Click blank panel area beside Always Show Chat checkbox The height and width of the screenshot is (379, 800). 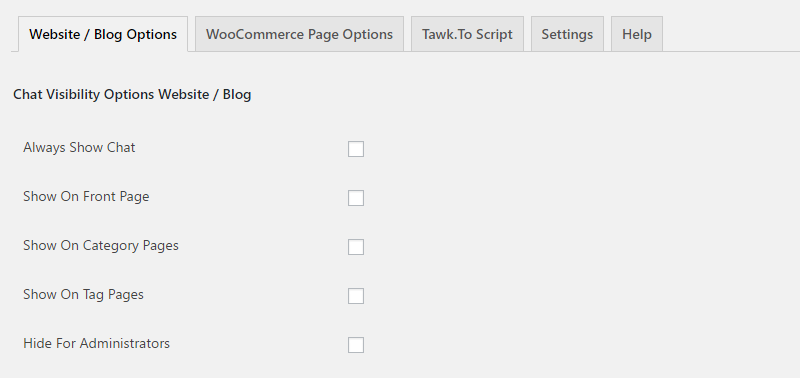[561, 149]
